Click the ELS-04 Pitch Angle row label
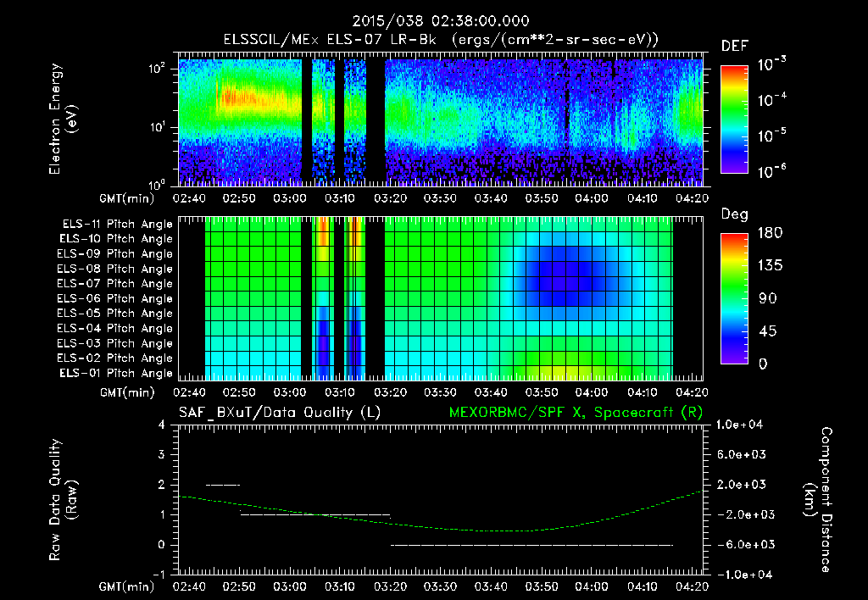 [x=115, y=328]
